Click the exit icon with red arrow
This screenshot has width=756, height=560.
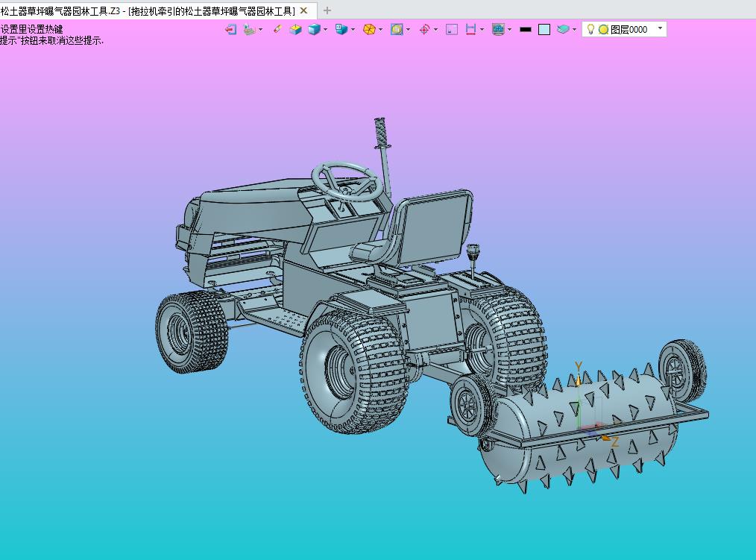click(x=230, y=29)
